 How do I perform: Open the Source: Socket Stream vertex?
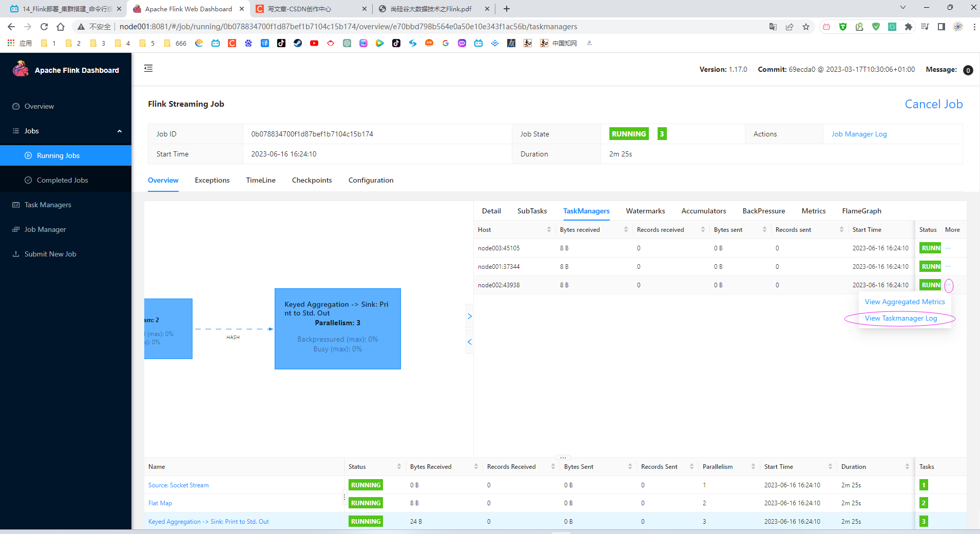pyautogui.click(x=178, y=485)
